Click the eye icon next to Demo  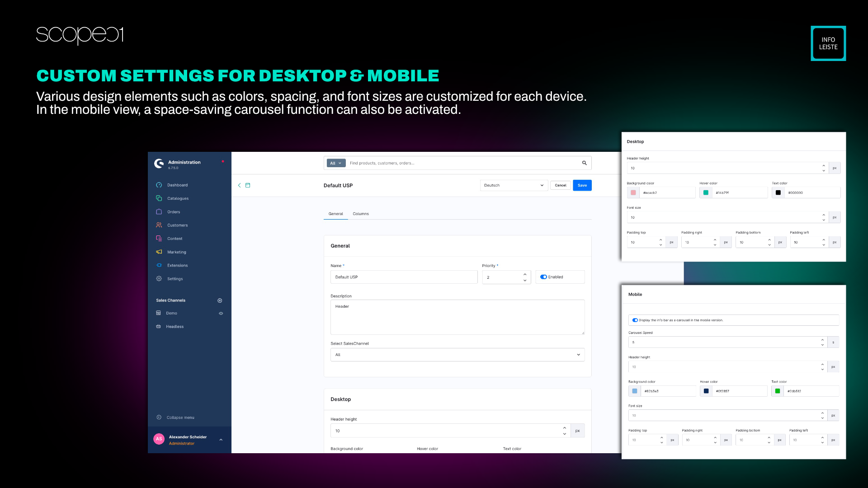pyautogui.click(x=221, y=313)
